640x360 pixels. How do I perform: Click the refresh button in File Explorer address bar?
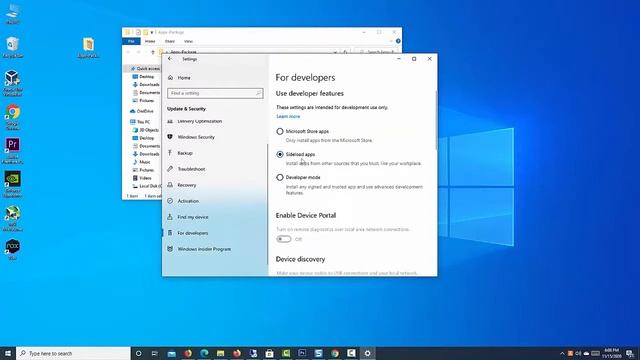point(345,52)
